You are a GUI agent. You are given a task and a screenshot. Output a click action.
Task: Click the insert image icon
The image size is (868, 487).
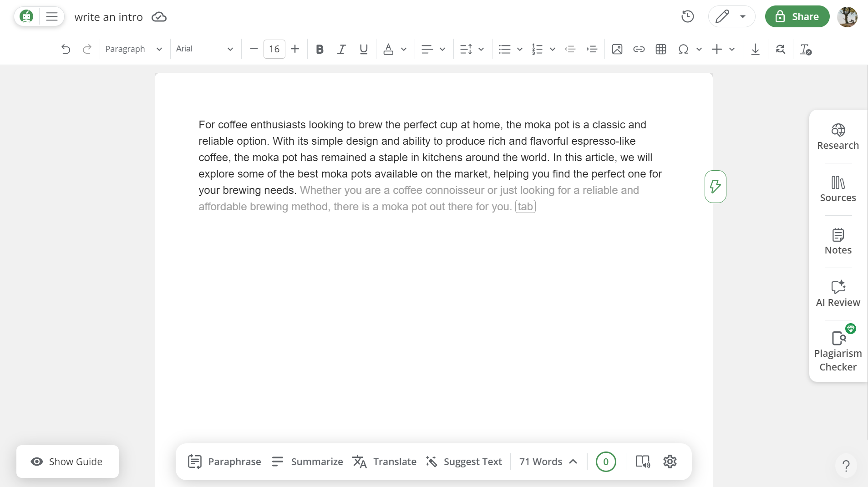(617, 49)
